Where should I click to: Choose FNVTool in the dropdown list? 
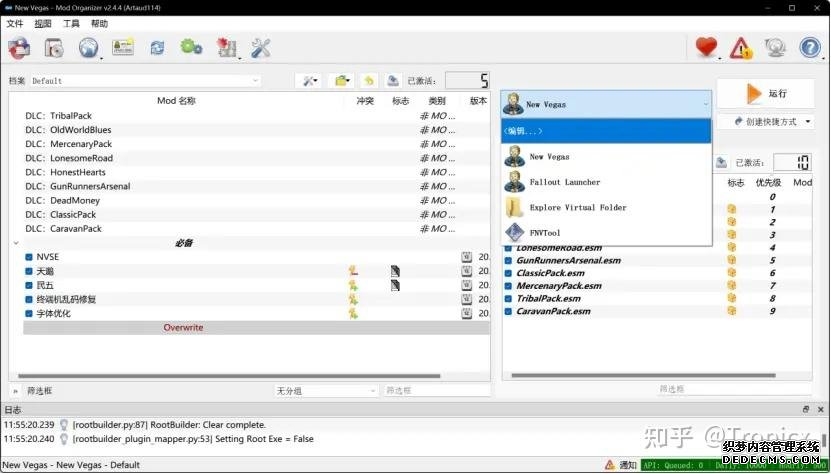(x=545, y=233)
